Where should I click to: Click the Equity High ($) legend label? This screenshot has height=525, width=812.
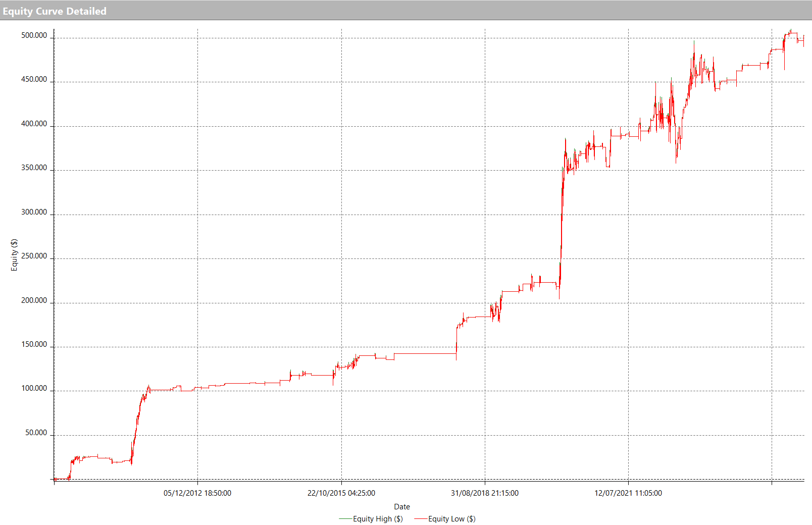tap(378, 519)
